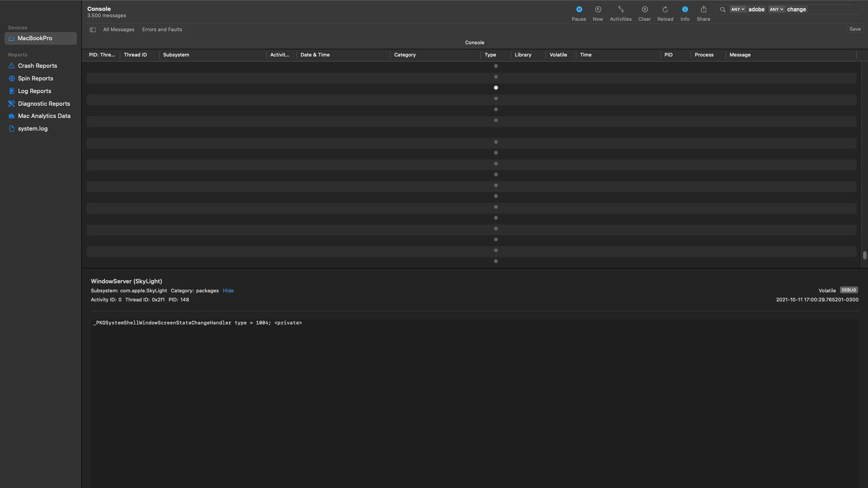This screenshot has width=868, height=488.
Task: Open Spin Reports in sidebar
Action: (x=35, y=79)
